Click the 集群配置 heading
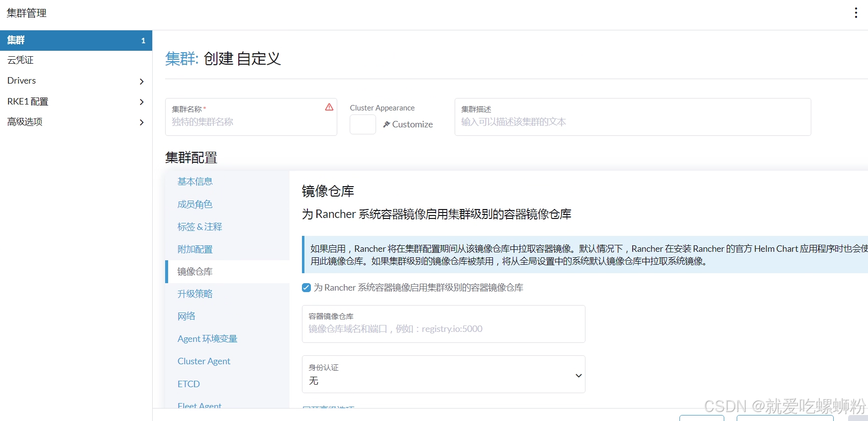The image size is (868, 421). pyautogui.click(x=191, y=158)
